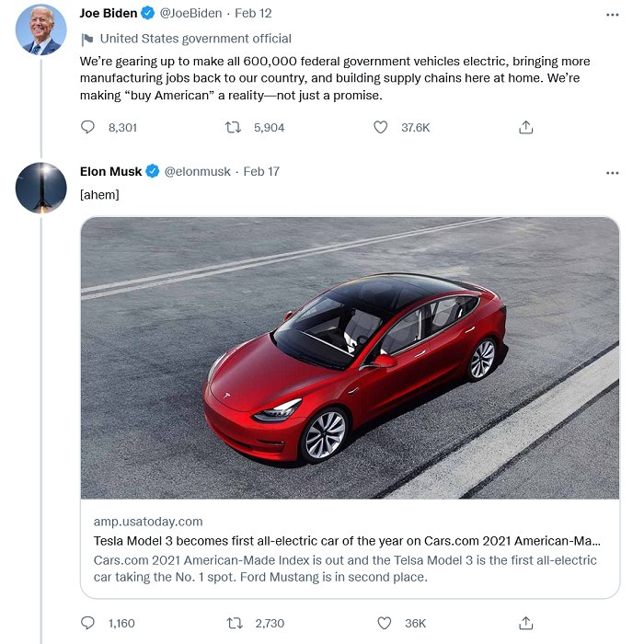
Task: Click the Joe Biden display name
Action: tap(109, 14)
